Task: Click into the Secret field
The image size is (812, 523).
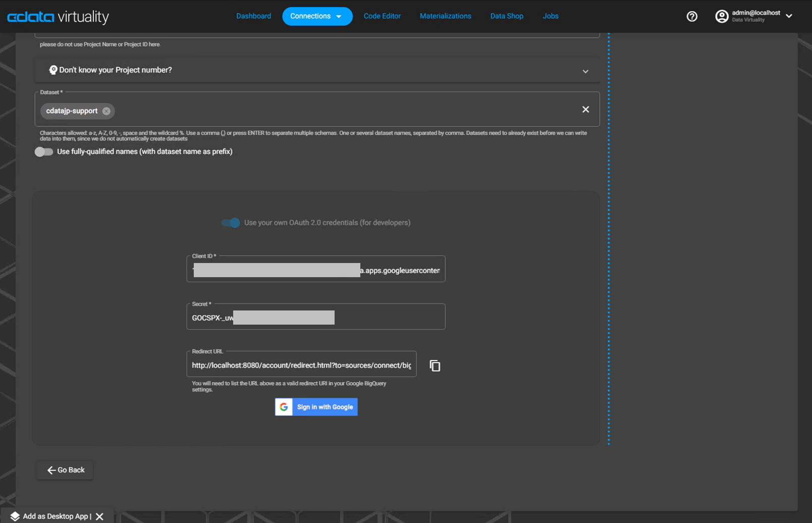Action: point(316,317)
